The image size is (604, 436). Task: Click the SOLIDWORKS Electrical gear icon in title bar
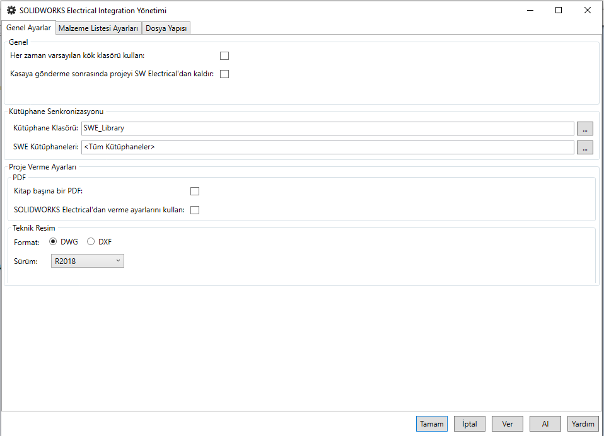pyautogui.click(x=12, y=10)
